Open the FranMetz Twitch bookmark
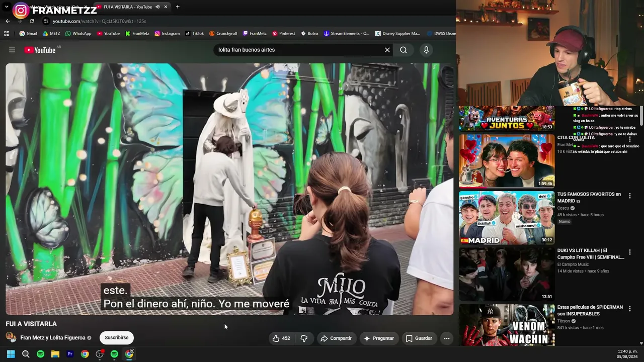Viewport: 644px width, 362px height. [x=255, y=34]
